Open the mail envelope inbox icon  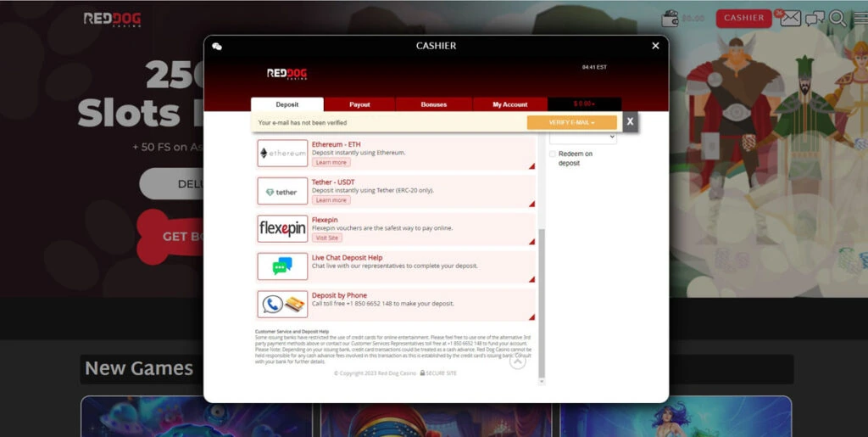click(x=790, y=19)
